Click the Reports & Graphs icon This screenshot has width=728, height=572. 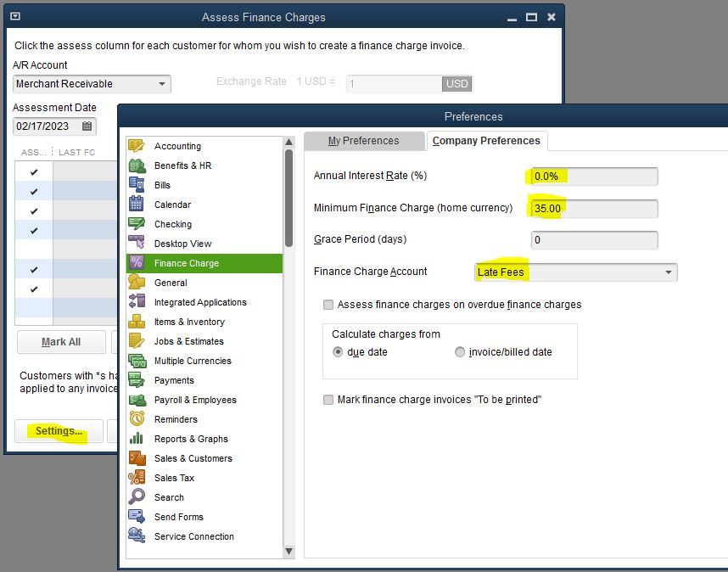pyautogui.click(x=137, y=438)
